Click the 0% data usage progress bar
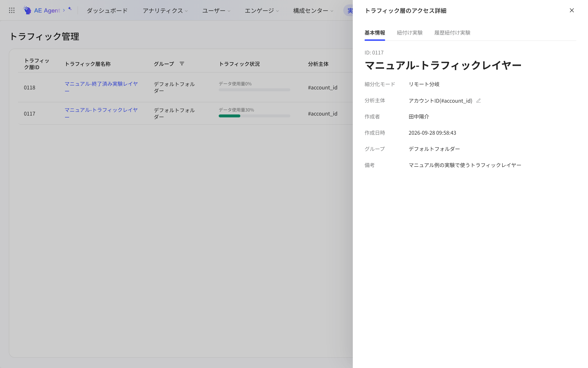Viewport: 588px width, 368px height. (254, 90)
